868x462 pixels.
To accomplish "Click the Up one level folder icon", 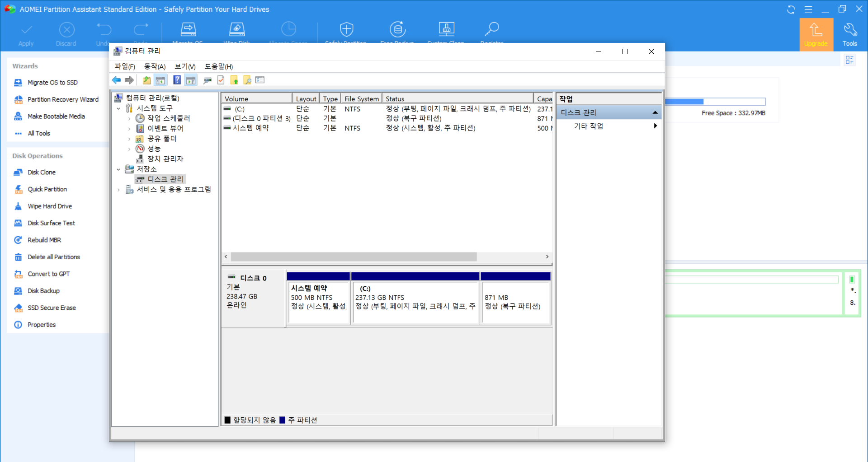I will (146, 80).
